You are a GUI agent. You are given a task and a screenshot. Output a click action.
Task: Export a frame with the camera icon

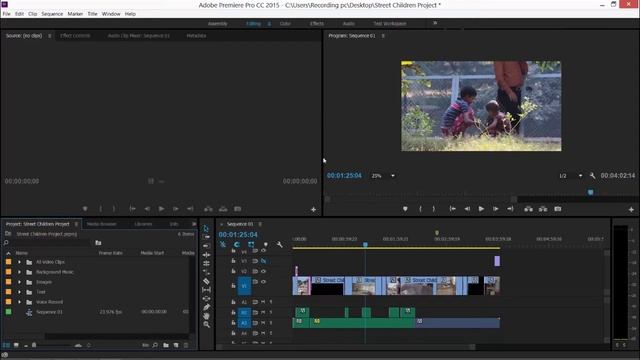(558, 209)
